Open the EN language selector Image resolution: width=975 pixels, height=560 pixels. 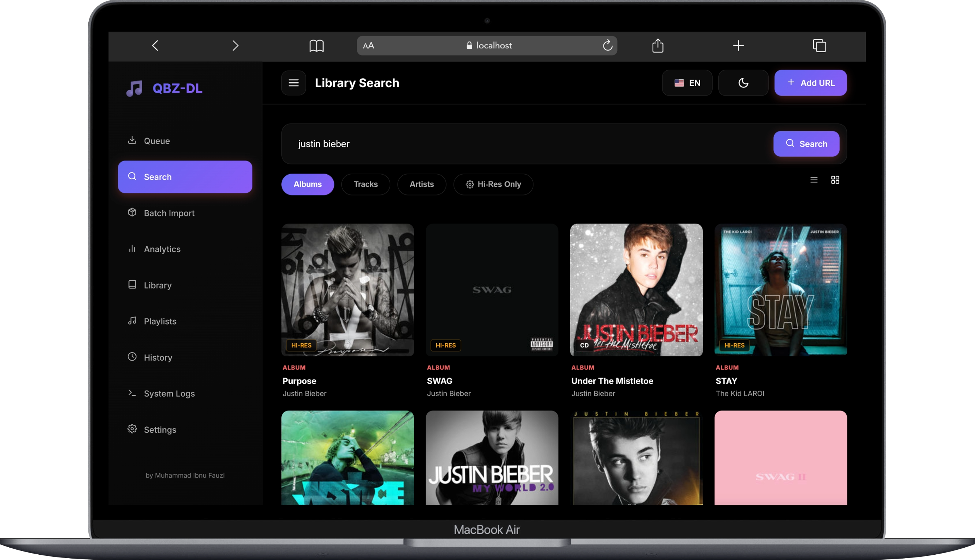(687, 83)
